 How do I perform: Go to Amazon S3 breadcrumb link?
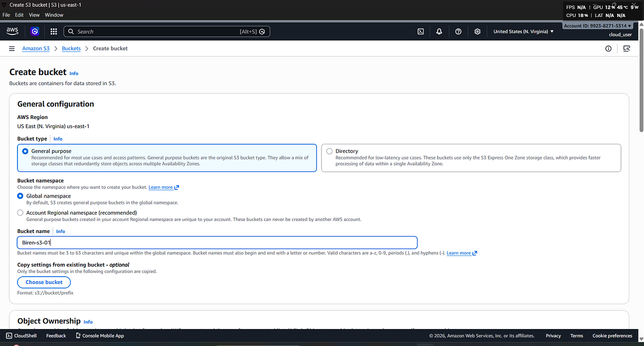pyautogui.click(x=36, y=48)
